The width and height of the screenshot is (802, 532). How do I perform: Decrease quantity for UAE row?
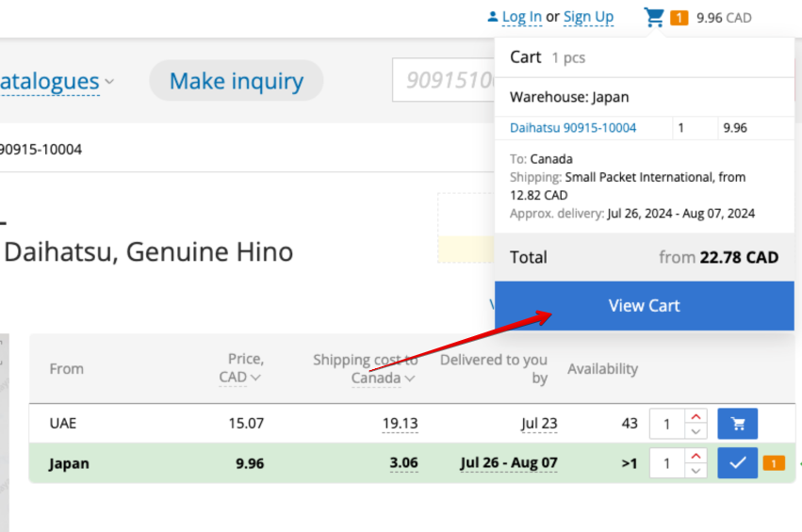click(x=696, y=431)
